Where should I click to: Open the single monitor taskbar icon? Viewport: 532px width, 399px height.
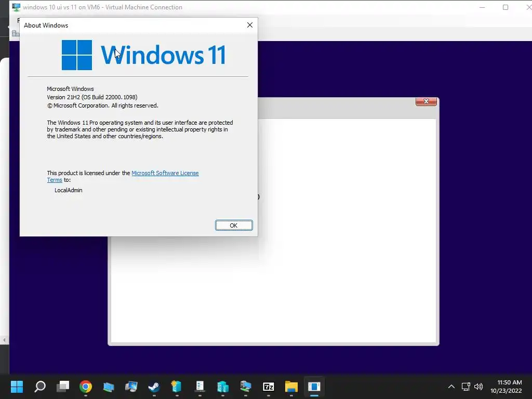point(131,387)
